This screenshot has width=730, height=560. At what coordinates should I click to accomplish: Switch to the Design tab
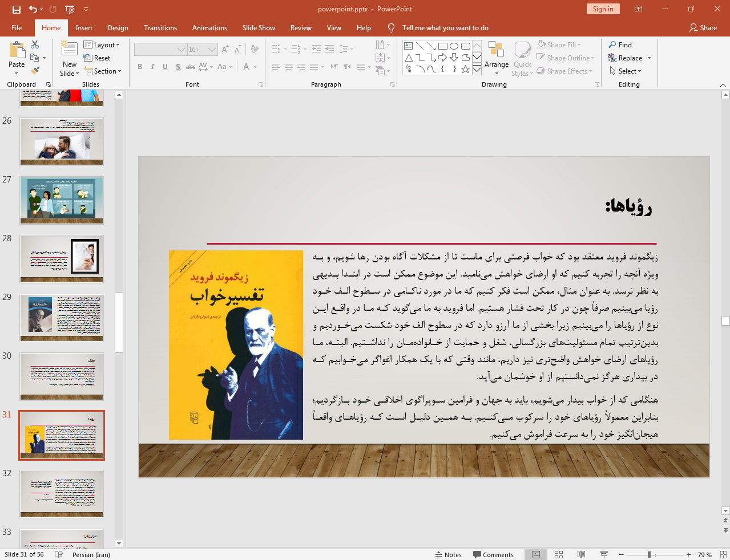coord(118,27)
